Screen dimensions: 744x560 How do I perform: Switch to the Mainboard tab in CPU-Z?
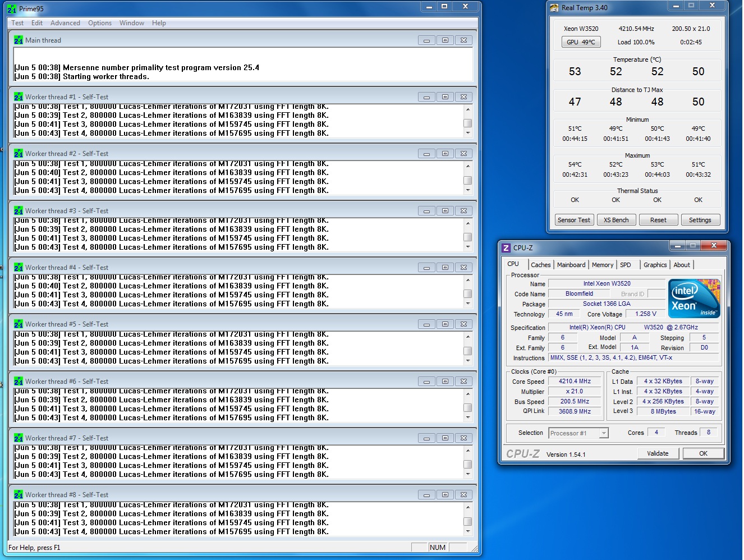[x=571, y=265]
